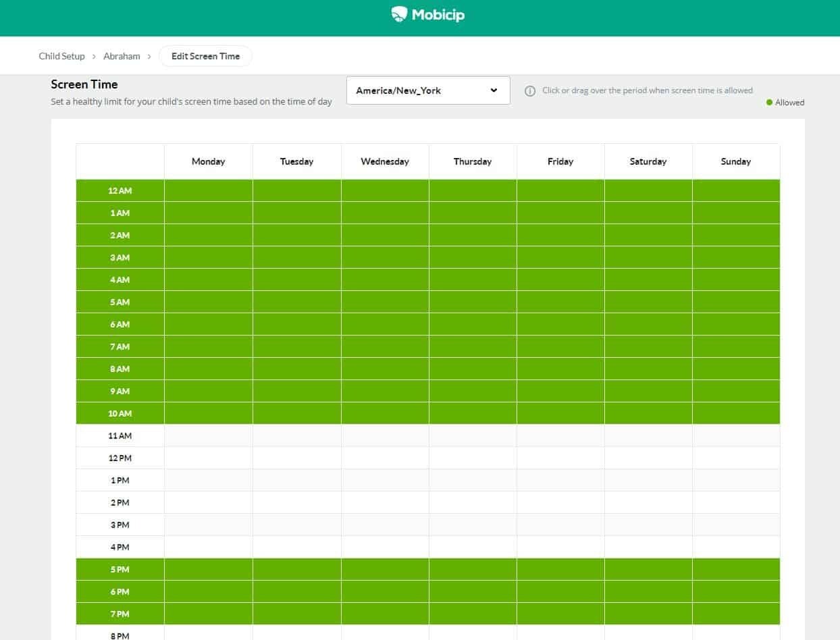Disable Thursday 9 AM allowed slot
Viewport: 840px width, 640px height.
tap(473, 391)
